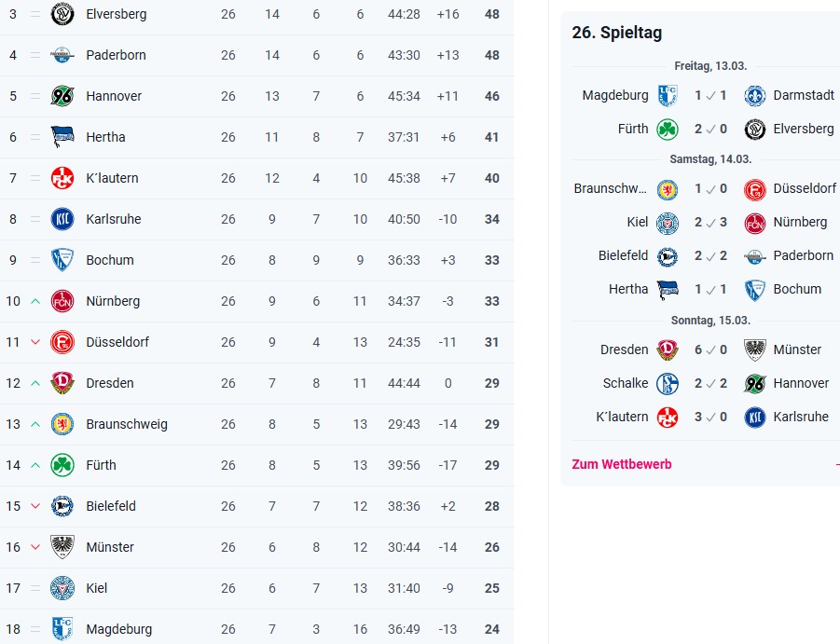Viewport: 840px width, 644px height.
Task: Open the Elversberg team page from the table
Action: (116, 14)
